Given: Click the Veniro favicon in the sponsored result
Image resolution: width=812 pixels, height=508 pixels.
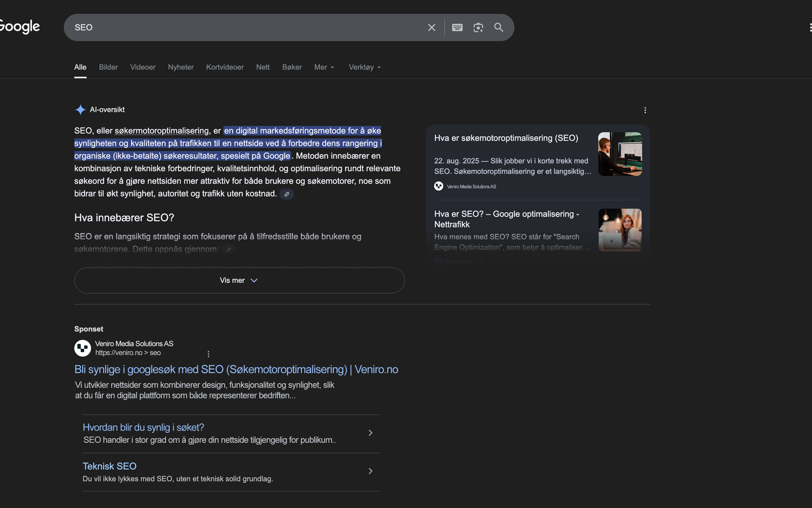Looking at the screenshot, I should (82, 348).
